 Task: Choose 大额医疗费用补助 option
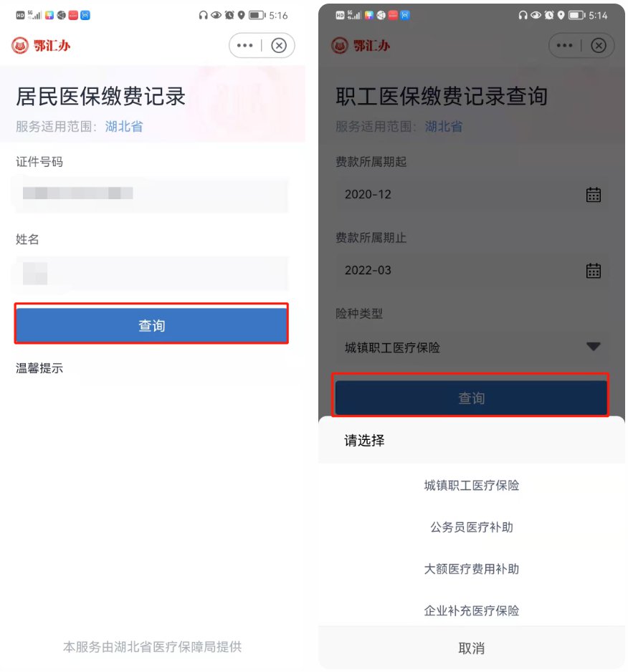tap(472, 569)
